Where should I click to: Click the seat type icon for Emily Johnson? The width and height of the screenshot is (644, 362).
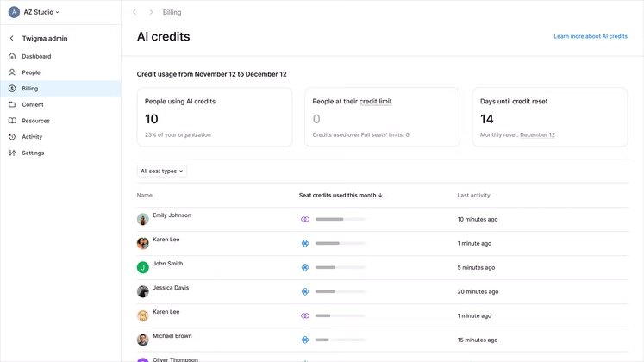[x=304, y=220]
